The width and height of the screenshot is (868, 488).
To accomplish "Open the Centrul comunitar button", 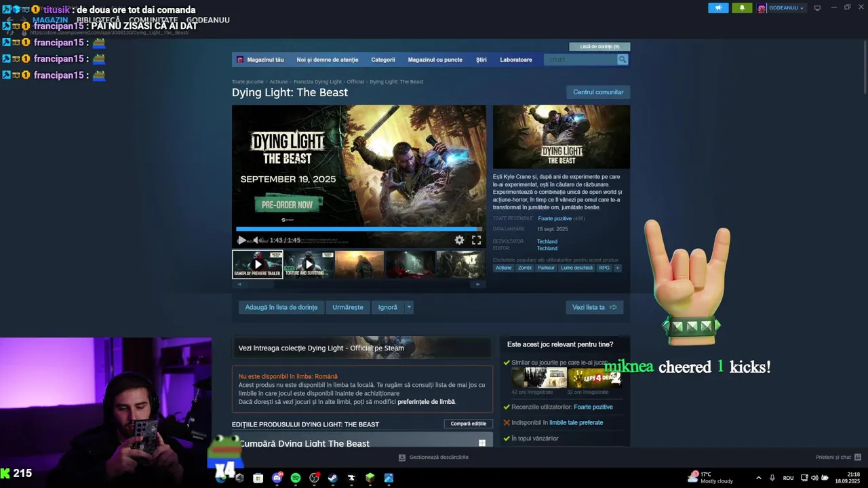I will coord(598,92).
